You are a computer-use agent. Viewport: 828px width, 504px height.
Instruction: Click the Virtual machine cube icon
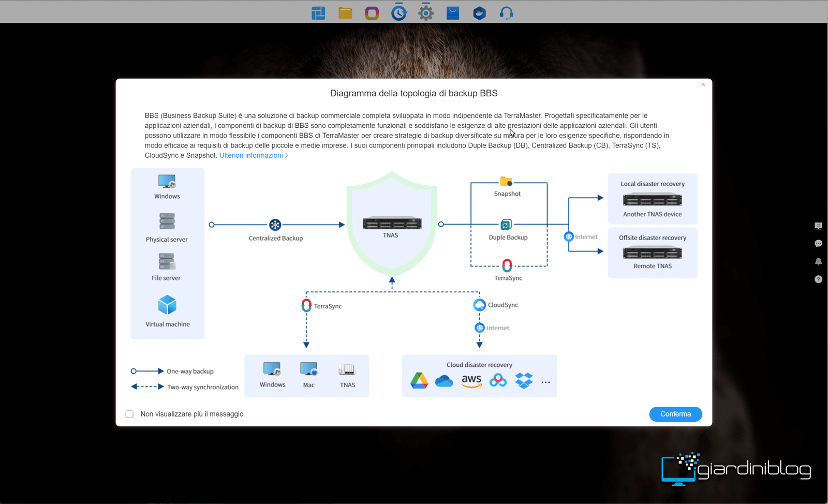click(167, 305)
